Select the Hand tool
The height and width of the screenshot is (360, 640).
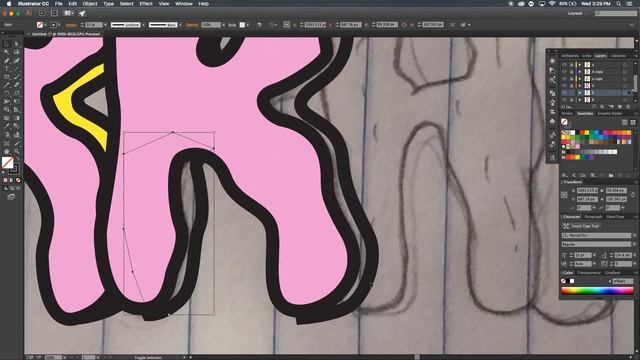(7, 151)
